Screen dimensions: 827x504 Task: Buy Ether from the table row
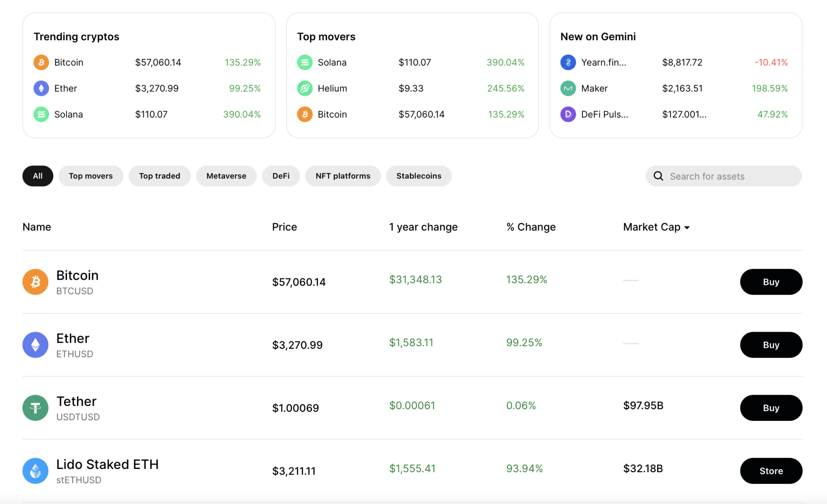pyautogui.click(x=771, y=345)
